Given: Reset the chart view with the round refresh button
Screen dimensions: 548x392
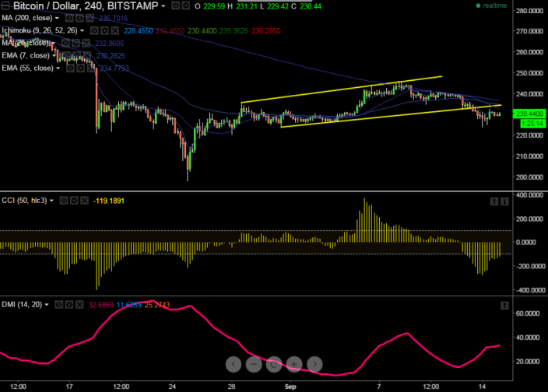Looking at the screenshot, I should pos(274,365).
